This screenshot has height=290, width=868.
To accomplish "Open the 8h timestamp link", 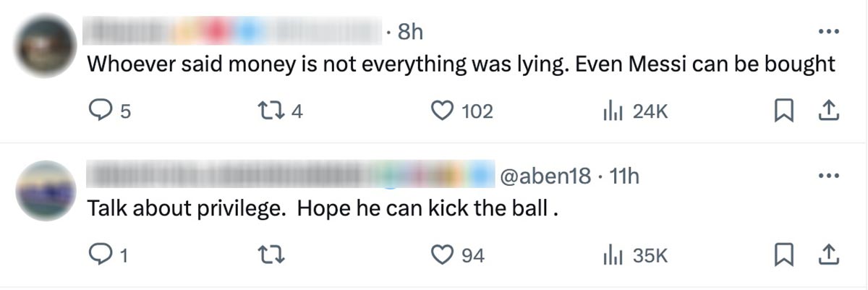I will [x=410, y=32].
